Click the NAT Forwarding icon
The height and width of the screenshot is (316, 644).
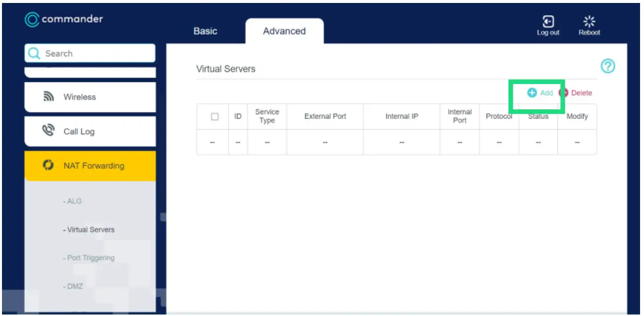48,165
